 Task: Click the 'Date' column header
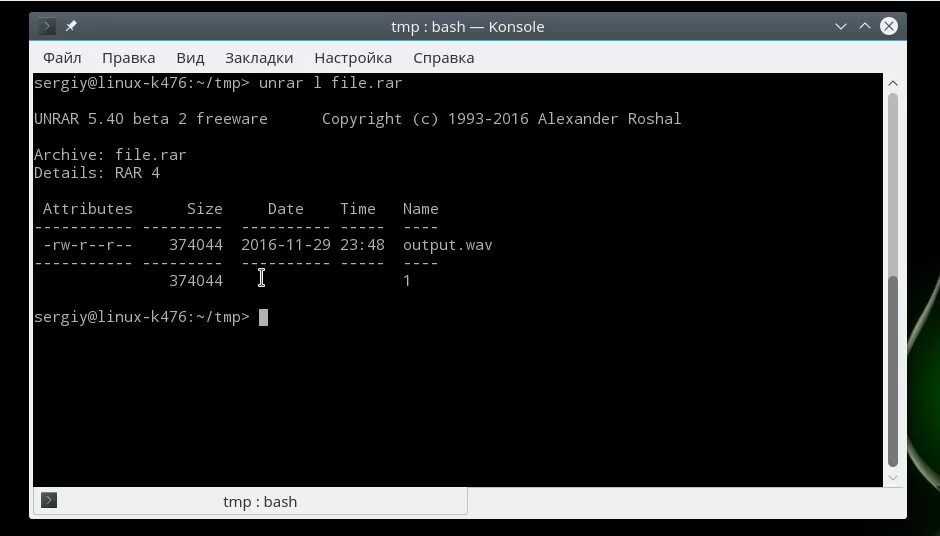pyautogui.click(x=285, y=209)
